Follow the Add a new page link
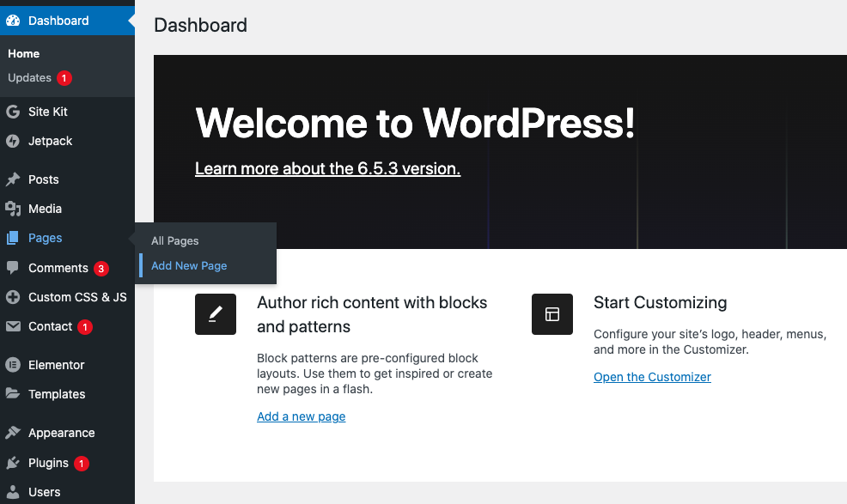The image size is (847, 504). click(x=302, y=416)
